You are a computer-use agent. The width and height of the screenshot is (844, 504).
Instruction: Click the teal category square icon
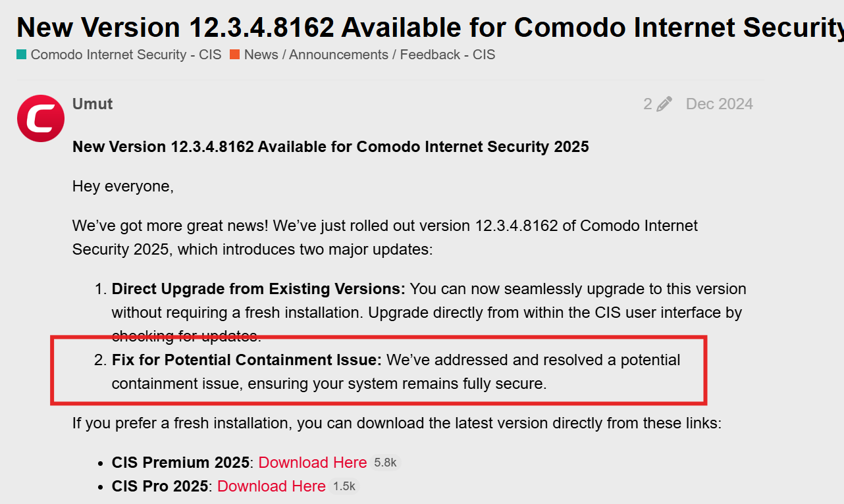click(22, 55)
